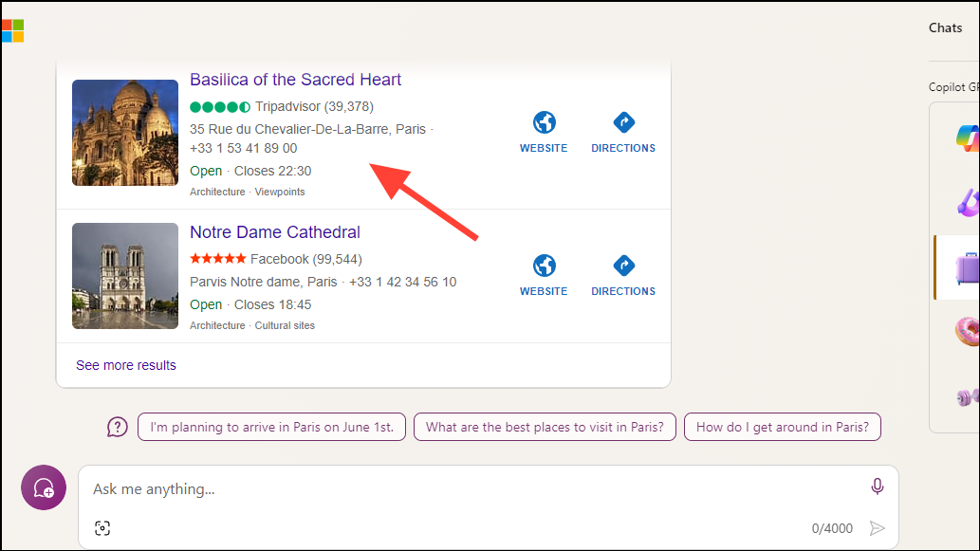Click the address 'Parvis Notre dame, Paris'
The image size is (980, 551).
(x=263, y=282)
